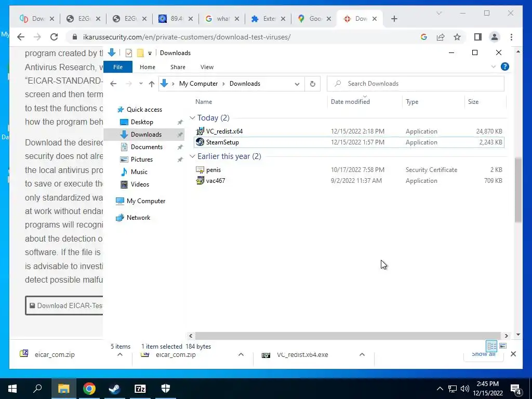Expand the Explorer ribbon chevron
The image size is (532, 399).
pos(494,67)
